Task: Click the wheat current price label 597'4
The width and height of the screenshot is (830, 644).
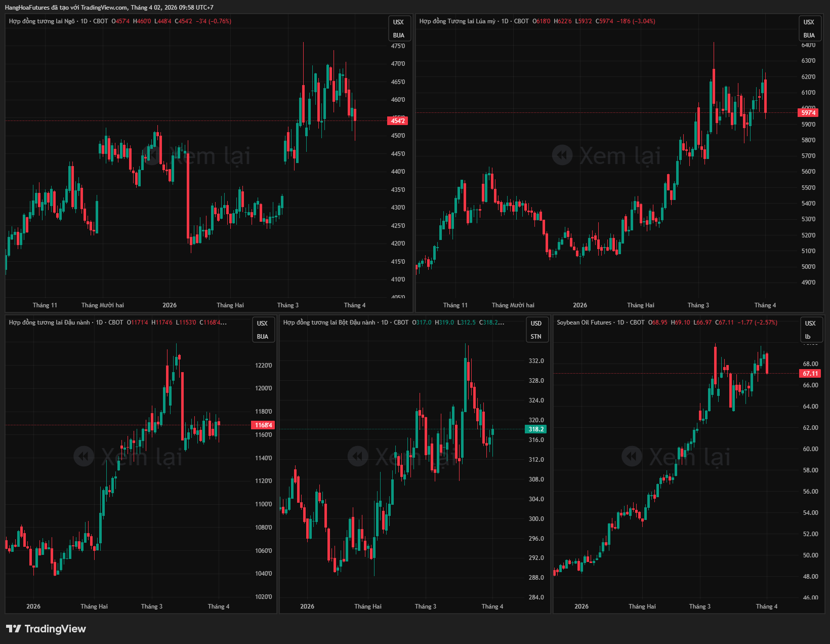Action: [x=808, y=113]
